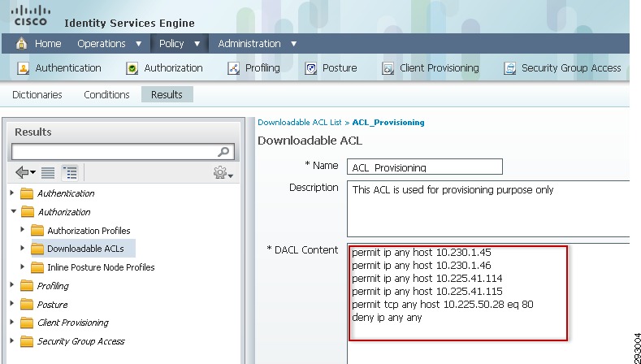Click the Cisco logo
Viewport: 641px width, 364px height.
(31, 15)
